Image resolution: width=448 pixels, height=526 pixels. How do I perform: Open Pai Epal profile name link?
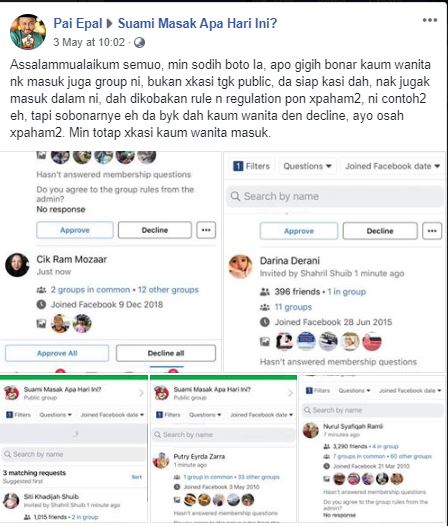click(78, 23)
